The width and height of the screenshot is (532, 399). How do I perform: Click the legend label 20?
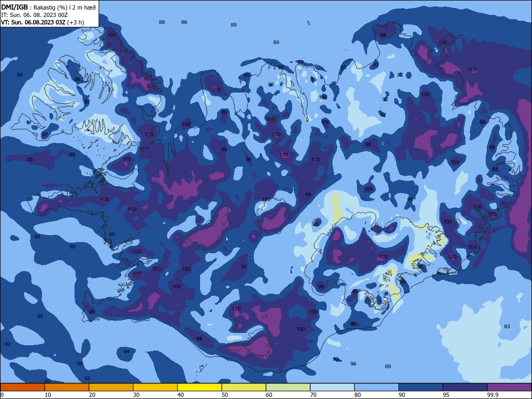(92, 395)
